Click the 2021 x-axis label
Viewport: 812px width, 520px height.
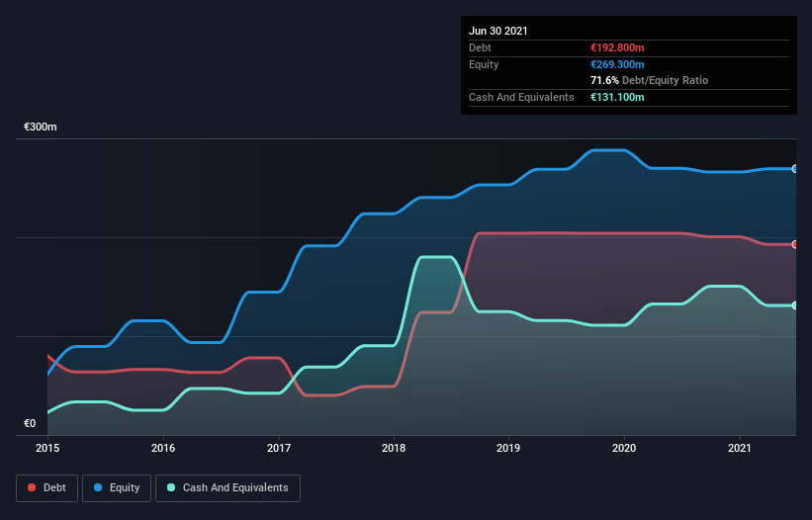pos(740,448)
